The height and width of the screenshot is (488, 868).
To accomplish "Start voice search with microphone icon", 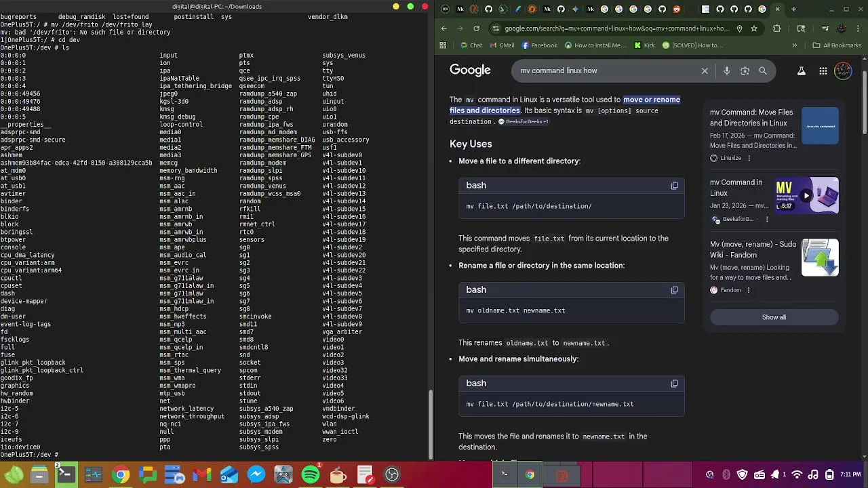I will (727, 70).
